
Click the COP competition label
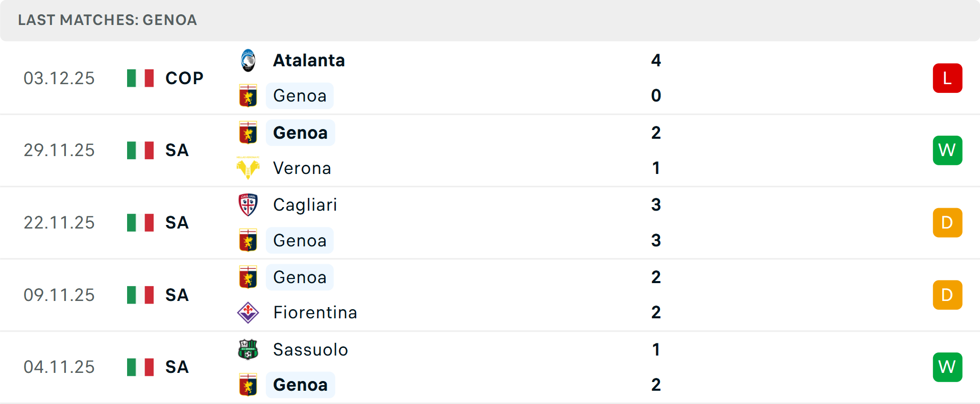pyautogui.click(x=184, y=78)
